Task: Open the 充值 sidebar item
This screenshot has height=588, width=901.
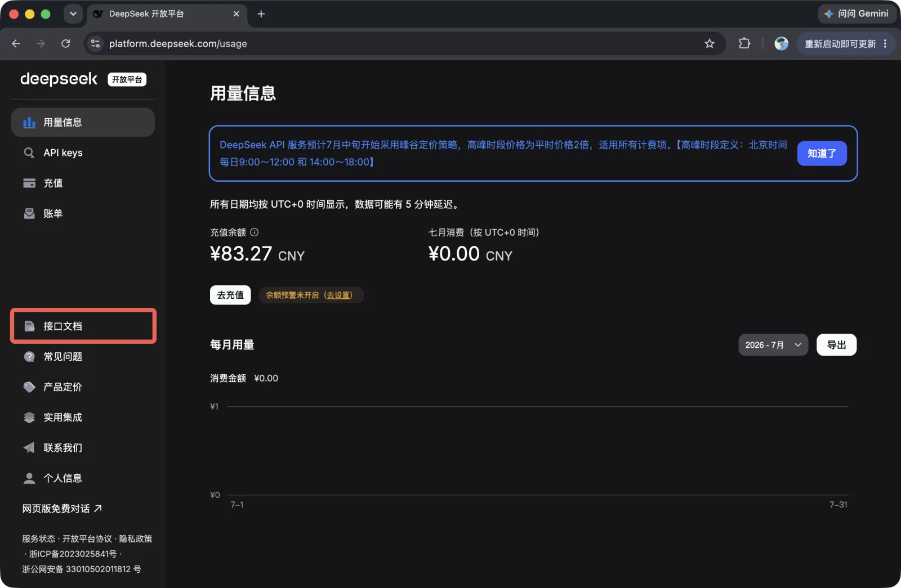Action: [x=83, y=183]
